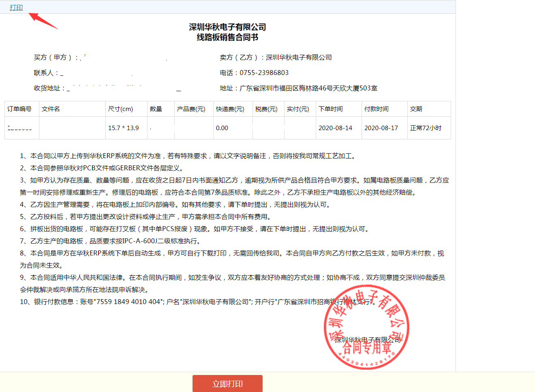Click the heading 深圳华秋电子有限公司 above the title
This screenshot has width=535, height=392.
(x=227, y=27)
